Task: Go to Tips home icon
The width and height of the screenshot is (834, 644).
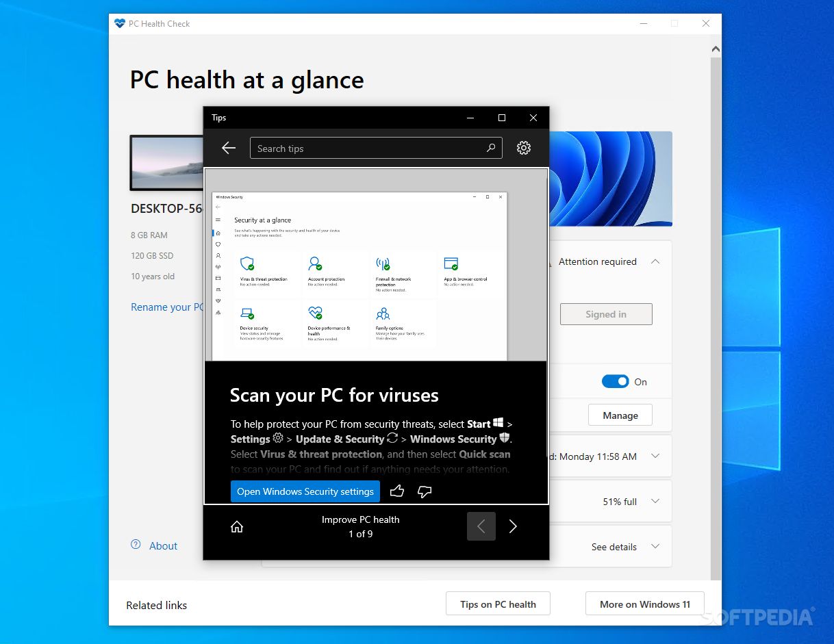Action: (x=237, y=526)
